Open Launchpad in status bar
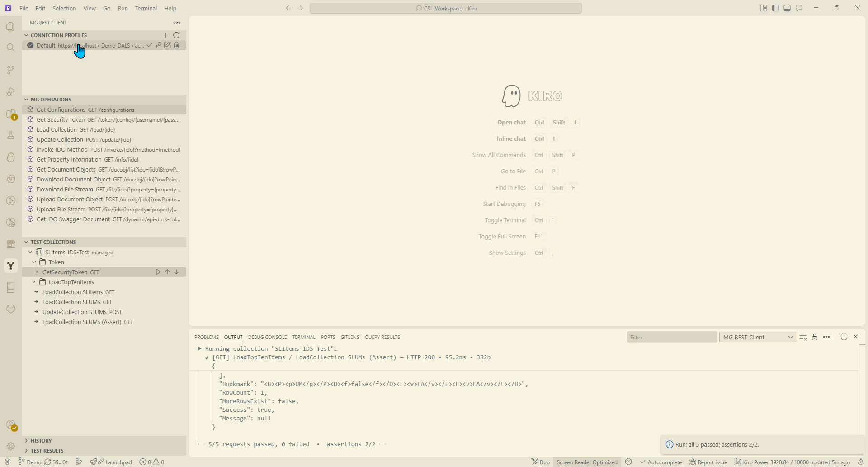 click(x=111, y=462)
